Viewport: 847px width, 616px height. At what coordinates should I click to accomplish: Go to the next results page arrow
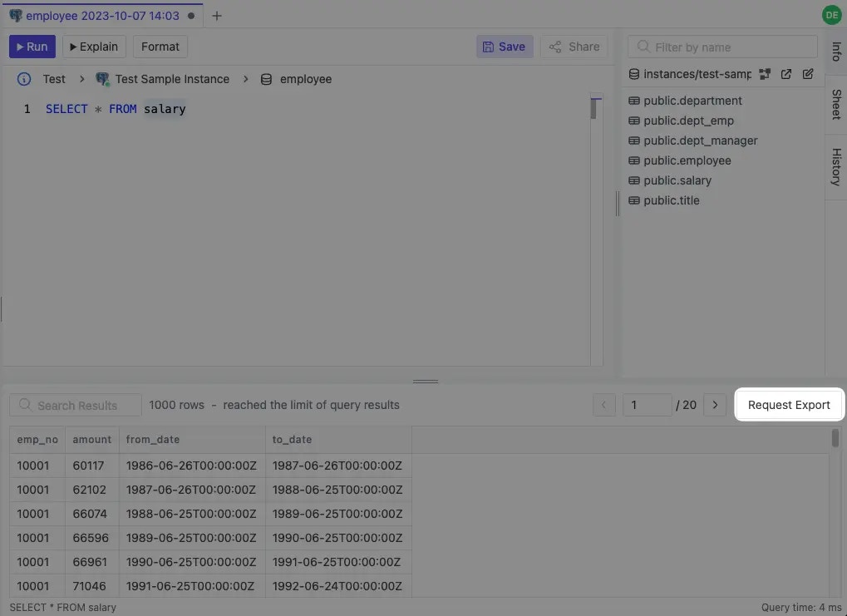[715, 405]
